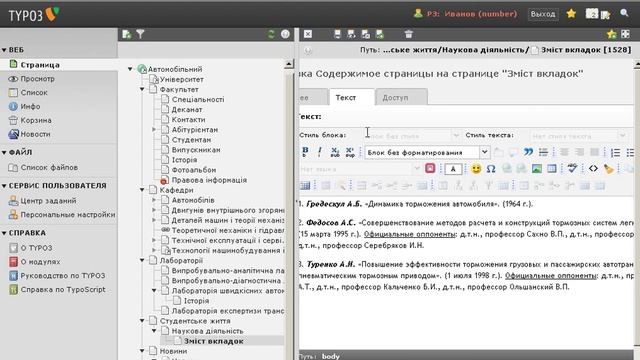640x360 pixels.
Task: Expand the Абітурієнтам tree node
Action: point(154,129)
